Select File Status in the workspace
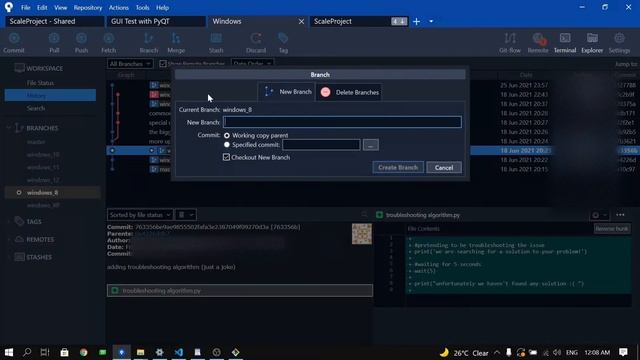This screenshot has height=360, width=640. point(40,83)
